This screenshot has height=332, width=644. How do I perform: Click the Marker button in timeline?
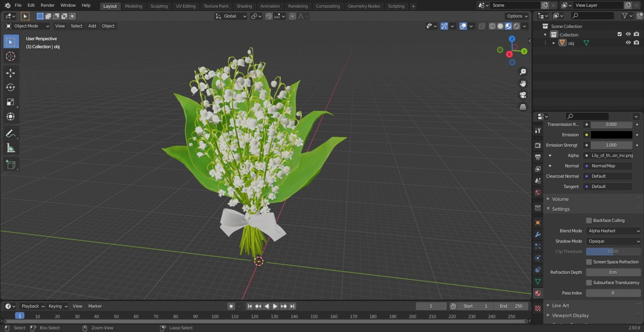95,306
